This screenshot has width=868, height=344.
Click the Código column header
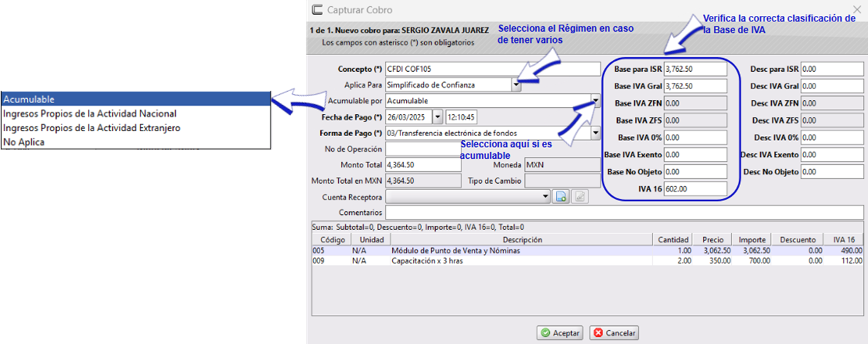click(332, 240)
